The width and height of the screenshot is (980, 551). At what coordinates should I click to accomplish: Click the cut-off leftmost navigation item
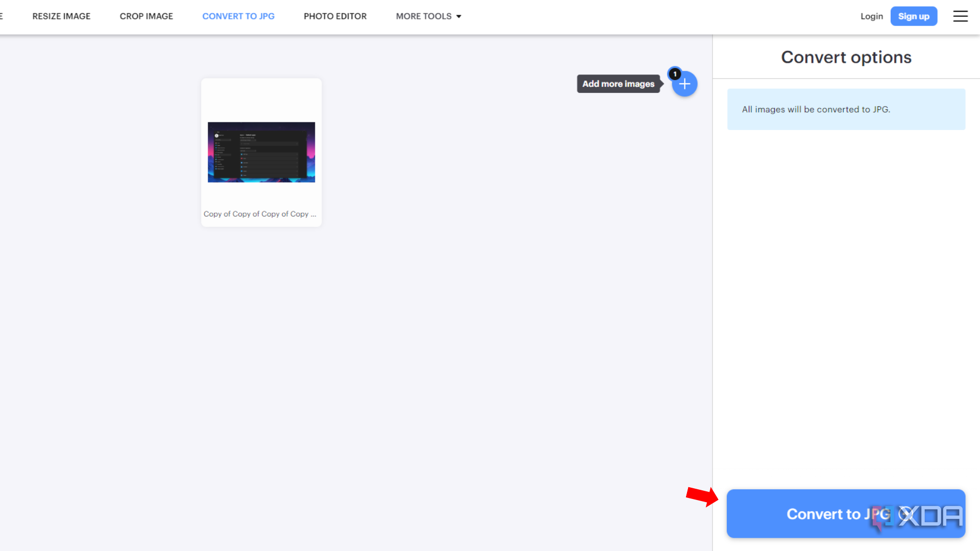[2, 16]
